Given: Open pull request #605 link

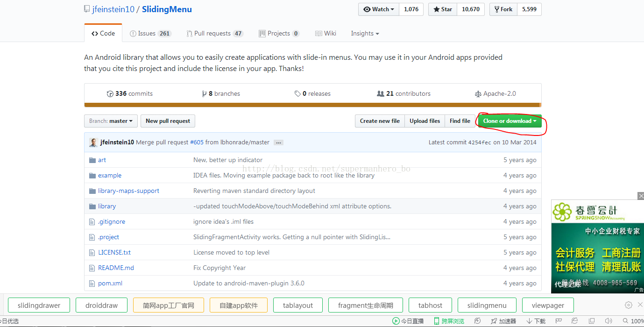Looking at the screenshot, I should tap(197, 142).
